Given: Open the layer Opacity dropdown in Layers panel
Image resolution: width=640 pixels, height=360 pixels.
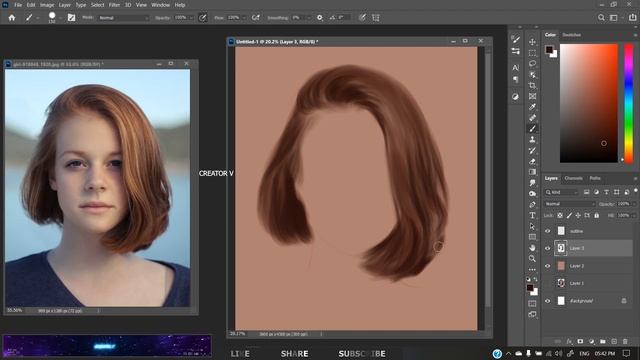Looking at the screenshot, I should [633, 204].
